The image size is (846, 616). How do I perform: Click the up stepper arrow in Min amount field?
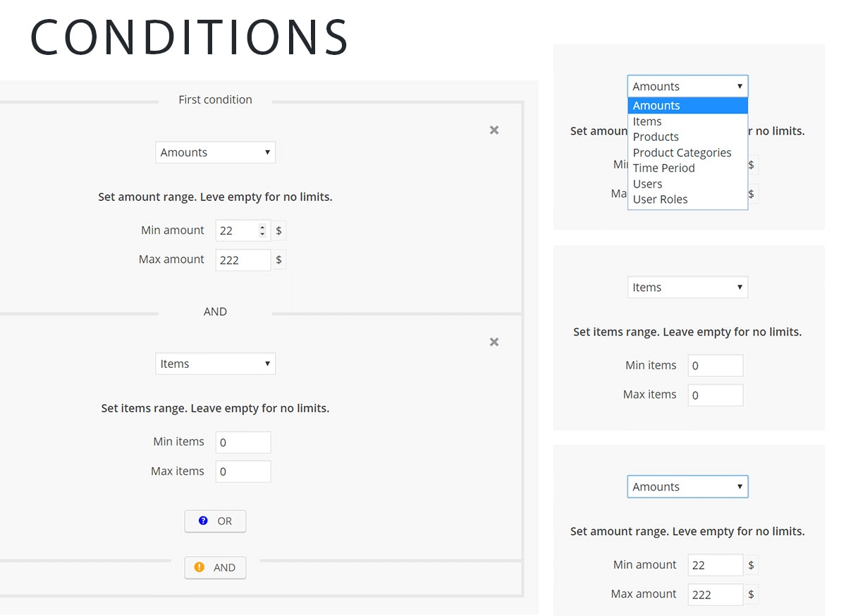(262, 226)
